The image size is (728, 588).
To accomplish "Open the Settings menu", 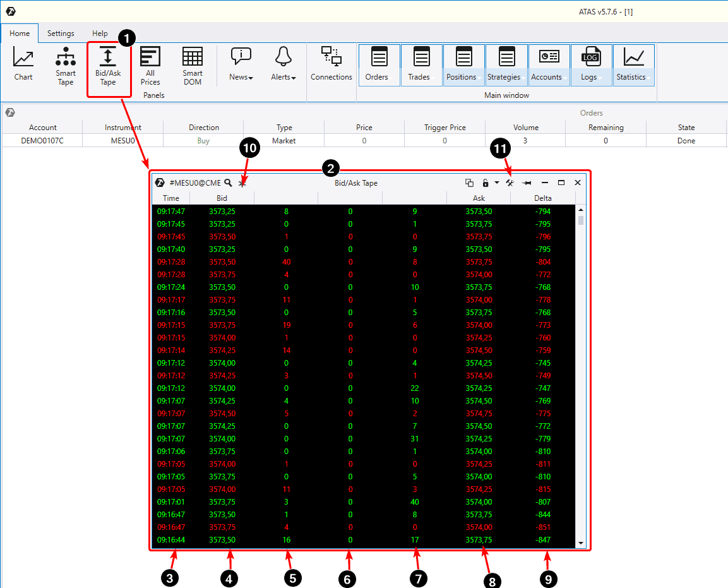I will pos(61,33).
